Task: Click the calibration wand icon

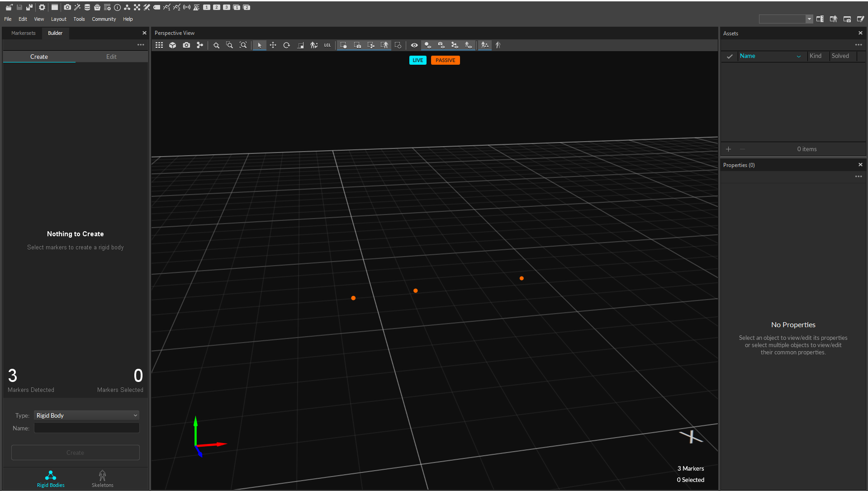Action: click(77, 7)
